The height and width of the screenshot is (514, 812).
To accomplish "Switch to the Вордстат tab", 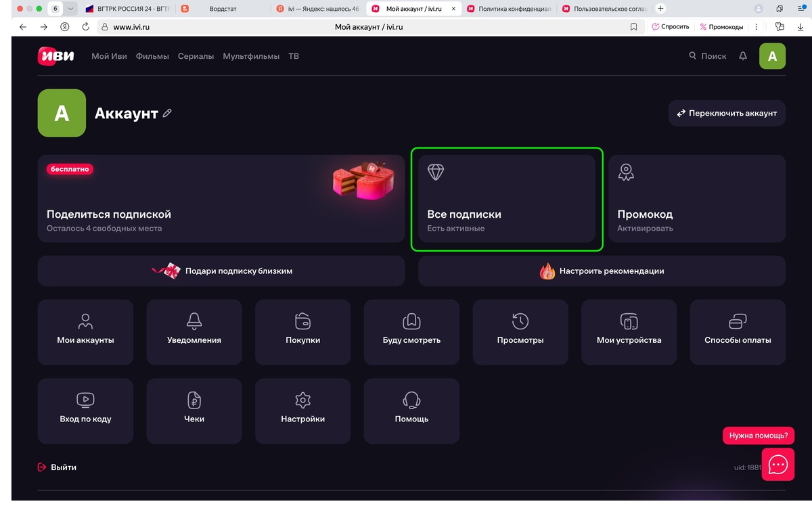I will tap(222, 9).
